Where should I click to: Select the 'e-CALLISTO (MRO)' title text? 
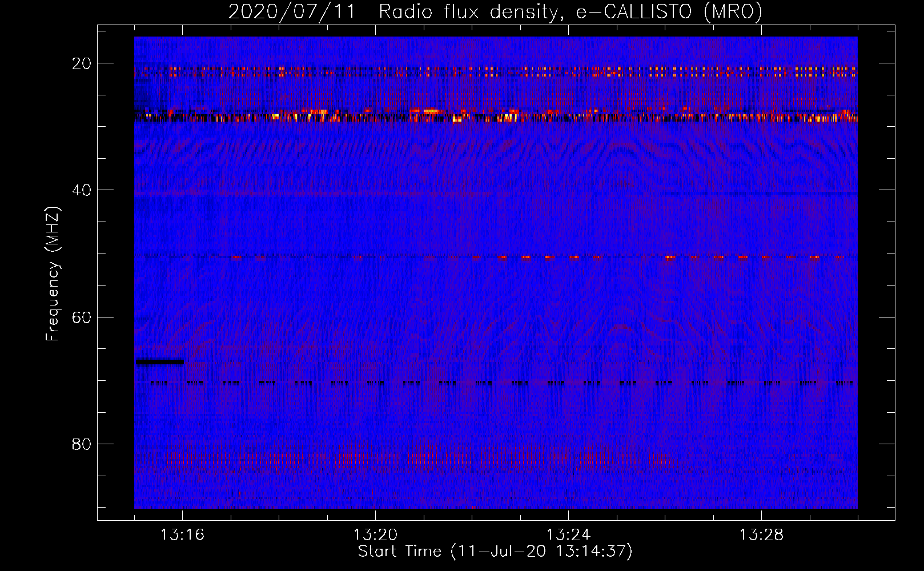[x=669, y=12]
